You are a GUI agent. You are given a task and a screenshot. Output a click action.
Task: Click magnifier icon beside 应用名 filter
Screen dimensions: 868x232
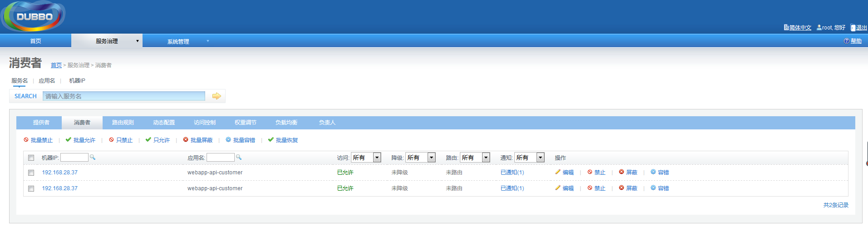[239, 157]
